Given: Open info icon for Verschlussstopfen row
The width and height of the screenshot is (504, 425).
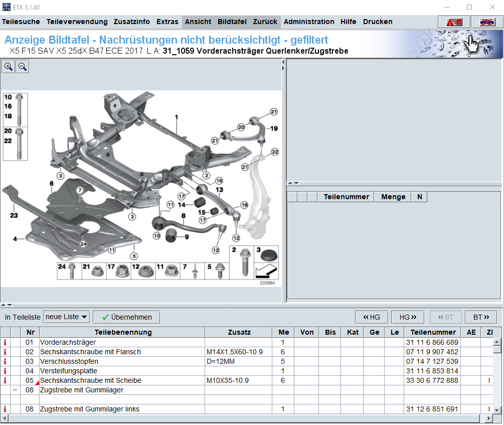Looking at the screenshot, I should 6,362.
